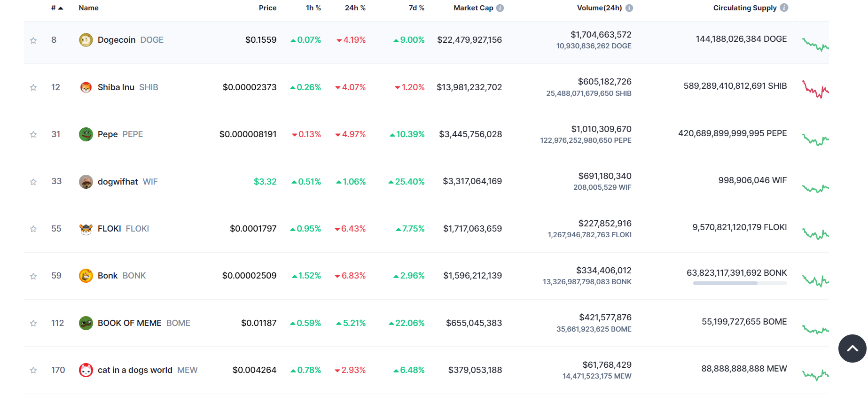Image resolution: width=868 pixels, height=395 pixels.
Task: Open the Dogecoin DOGE page link
Action: point(131,40)
